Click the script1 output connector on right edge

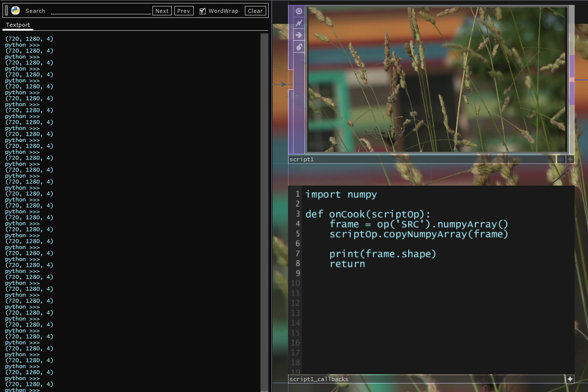572,79
